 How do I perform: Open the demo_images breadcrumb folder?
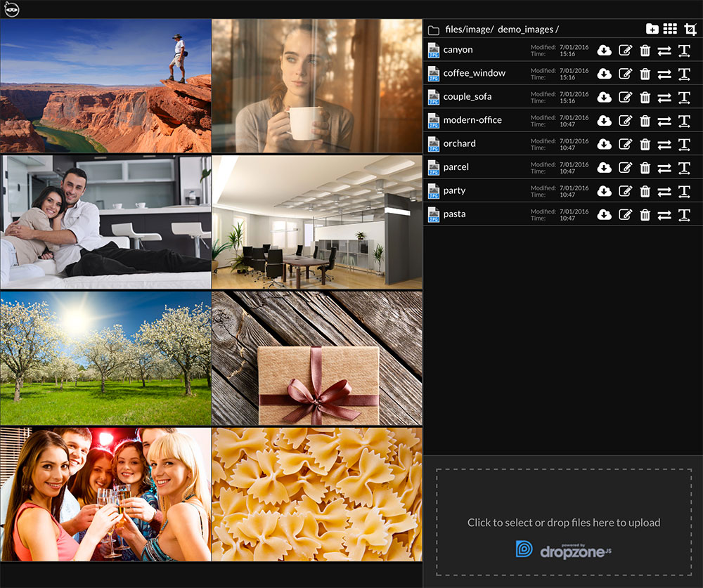(x=525, y=30)
